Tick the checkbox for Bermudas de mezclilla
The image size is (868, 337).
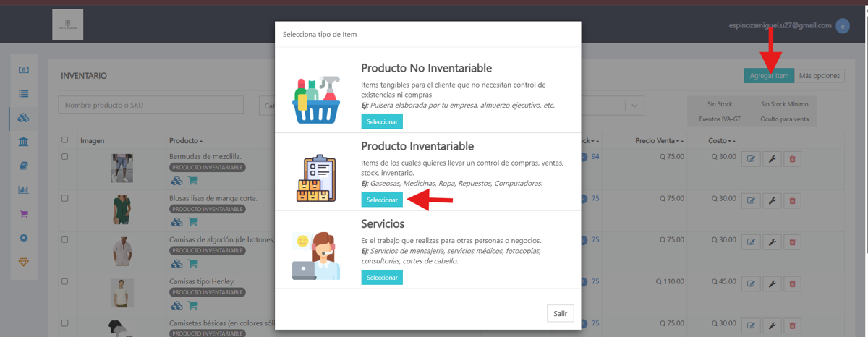click(65, 156)
